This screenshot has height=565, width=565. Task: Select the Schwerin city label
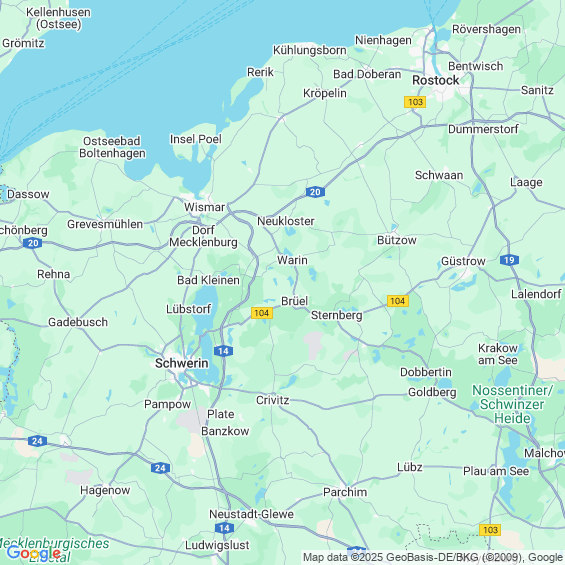[182, 363]
